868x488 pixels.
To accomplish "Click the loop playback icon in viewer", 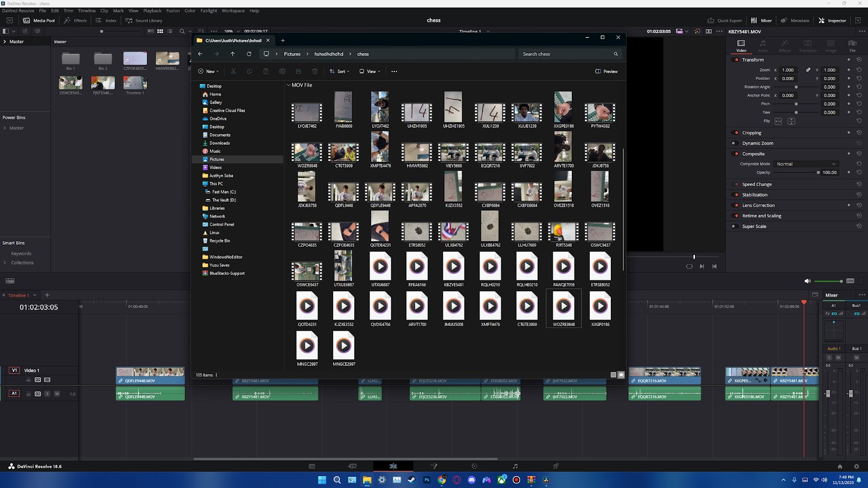I will [x=689, y=266].
